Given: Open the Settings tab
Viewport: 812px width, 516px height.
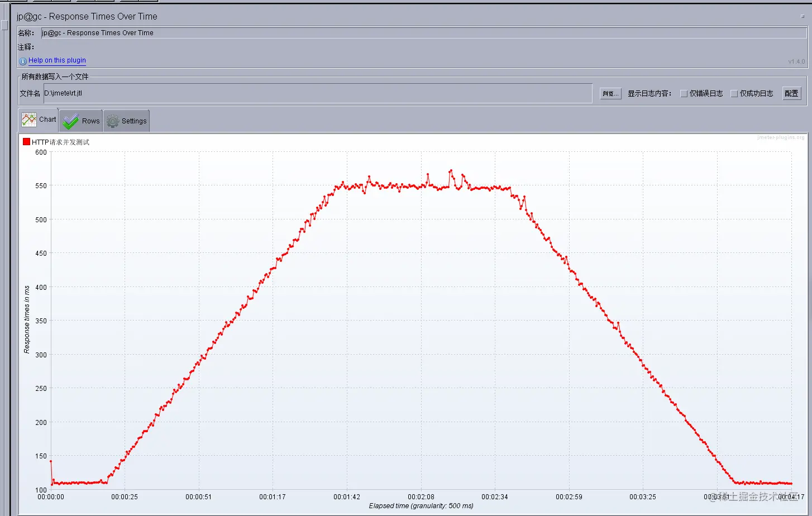Looking at the screenshot, I should 127,121.
